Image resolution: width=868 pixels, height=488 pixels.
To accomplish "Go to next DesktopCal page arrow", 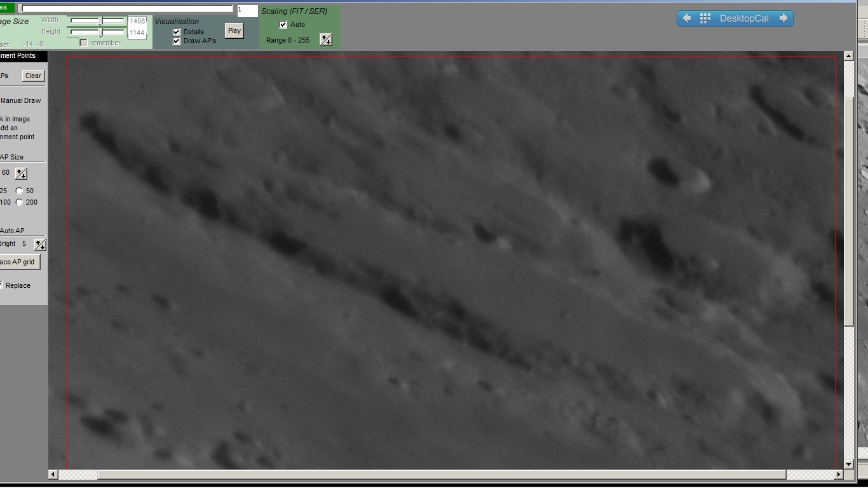I will click(x=783, y=18).
